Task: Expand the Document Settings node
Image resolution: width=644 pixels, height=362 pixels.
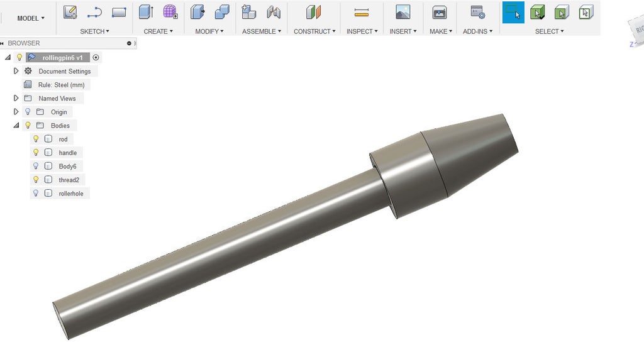Action: (16, 71)
